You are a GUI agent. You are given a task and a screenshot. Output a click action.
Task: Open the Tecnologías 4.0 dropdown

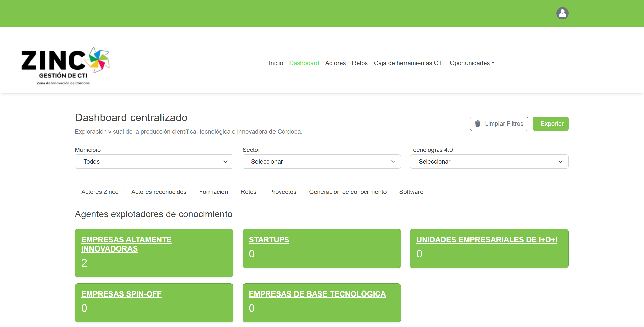(489, 162)
